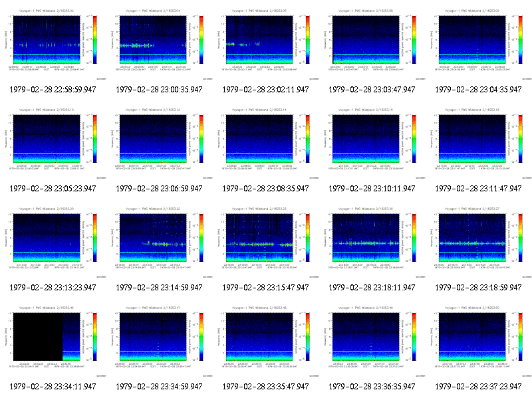Viewport: 532px width, 396px height.
Task: Click the caption 1979-02-28 22:58:59.947
Action: coord(53,90)
